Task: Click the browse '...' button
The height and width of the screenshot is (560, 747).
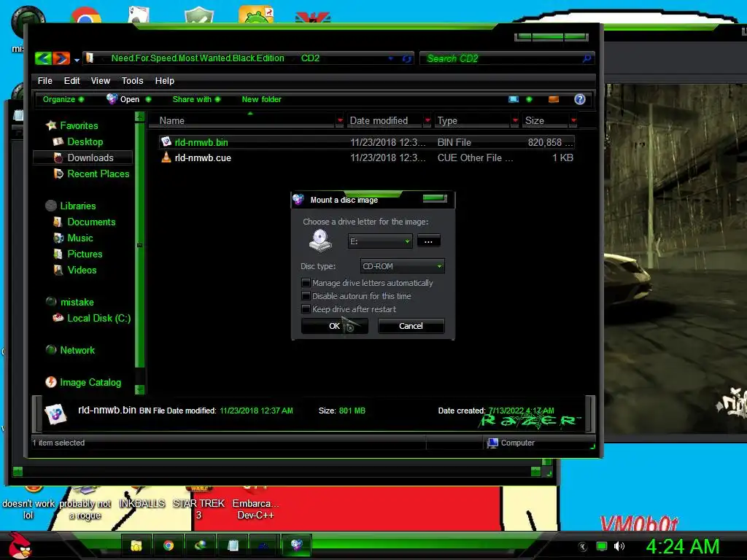Action: tap(428, 241)
